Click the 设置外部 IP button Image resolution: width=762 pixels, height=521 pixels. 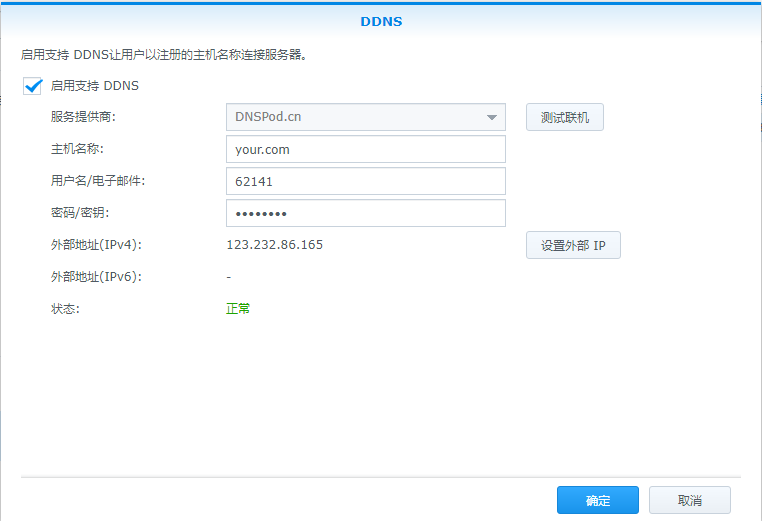coord(573,246)
